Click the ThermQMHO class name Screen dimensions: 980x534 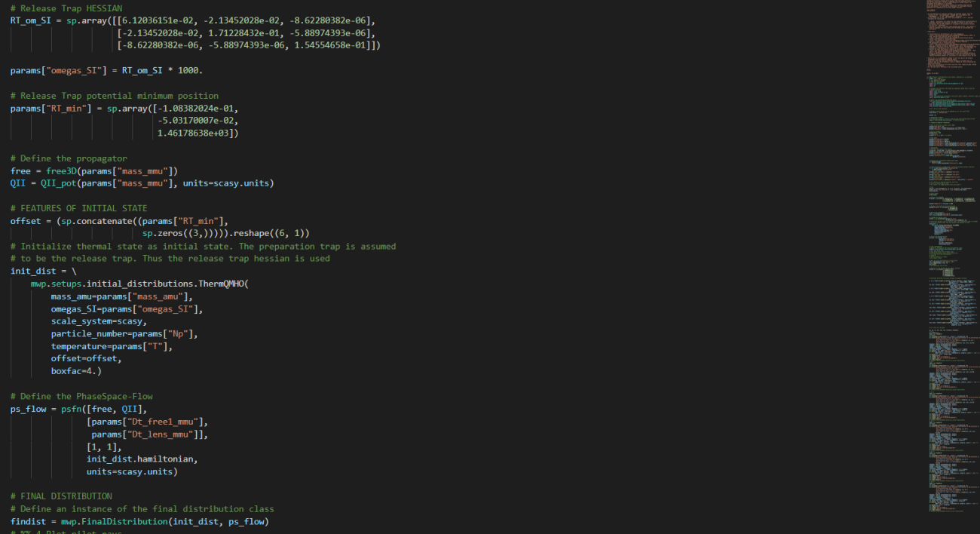point(222,284)
